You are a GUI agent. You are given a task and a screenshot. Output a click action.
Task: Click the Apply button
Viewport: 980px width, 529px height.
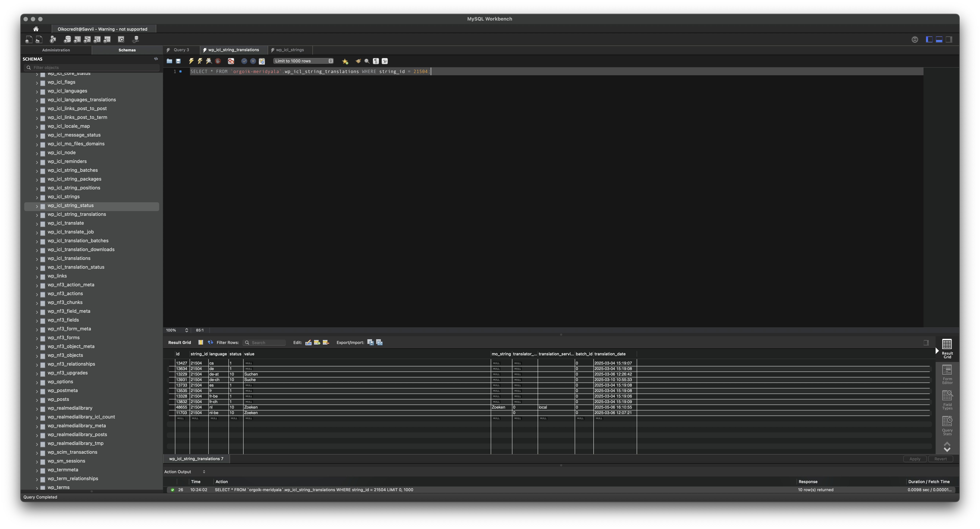point(915,459)
